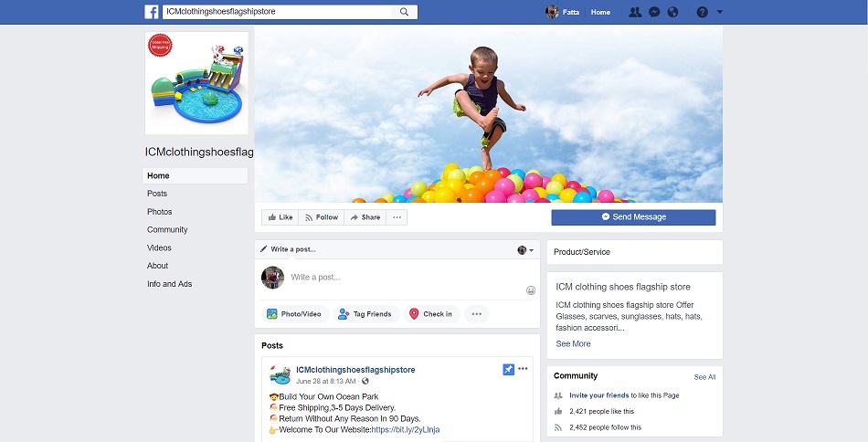The width and height of the screenshot is (868, 442).
Task: Open the Help question mark icon
Action: [x=702, y=12]
